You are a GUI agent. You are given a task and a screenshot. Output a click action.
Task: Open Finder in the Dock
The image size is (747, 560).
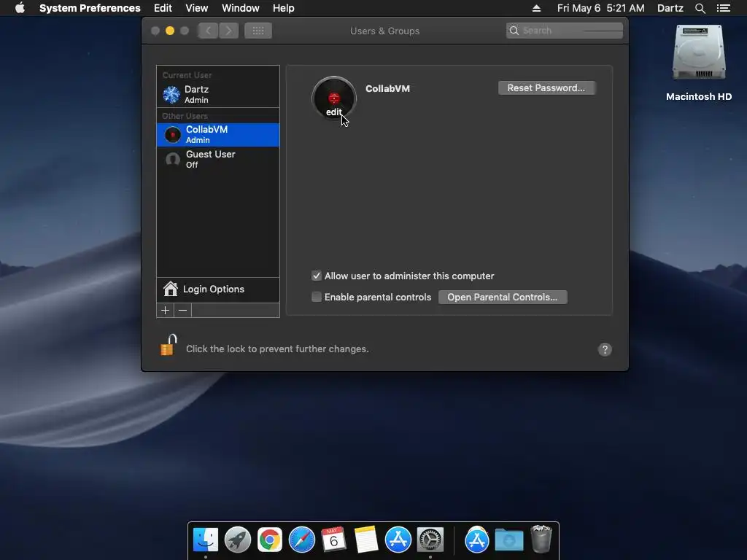click(205, 540)
